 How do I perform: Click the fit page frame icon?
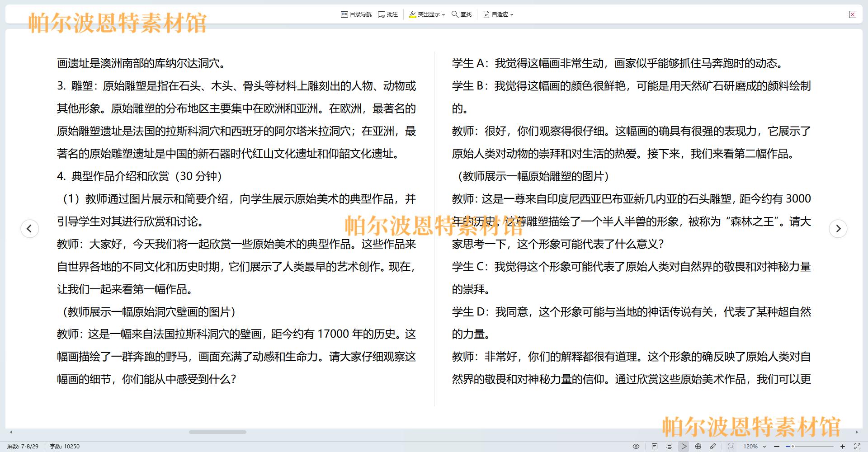pos(731,446)
